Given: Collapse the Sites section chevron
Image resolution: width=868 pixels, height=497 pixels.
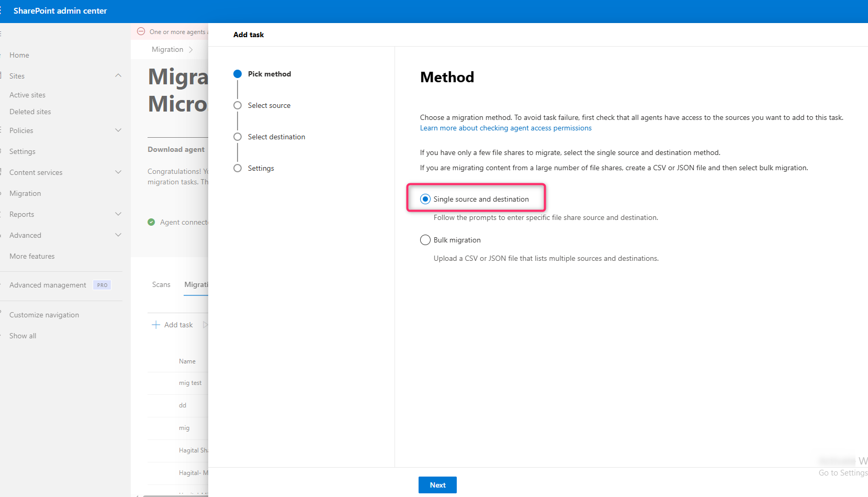Looking at the screenshot, I should click(118, 75).
